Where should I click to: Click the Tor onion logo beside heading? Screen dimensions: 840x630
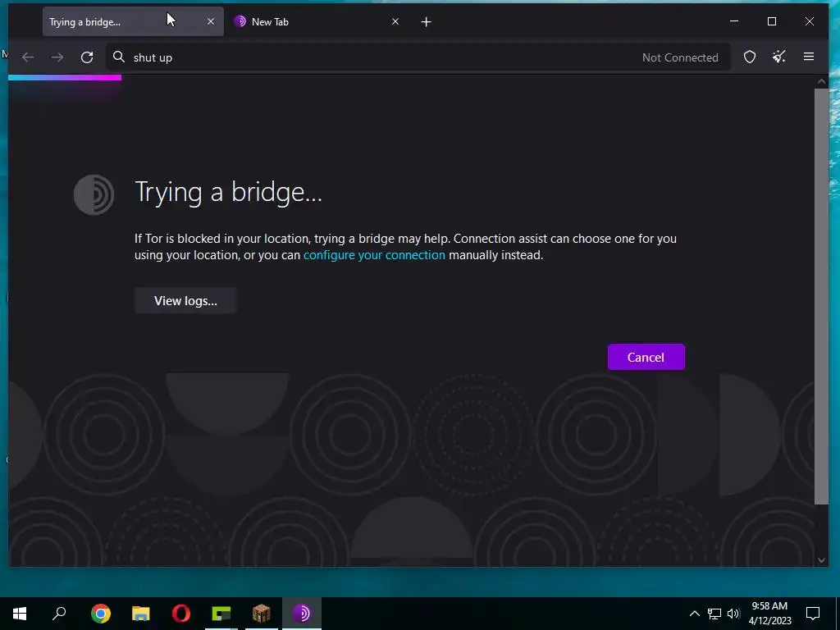pyautogui.click(x=94, y=194)
